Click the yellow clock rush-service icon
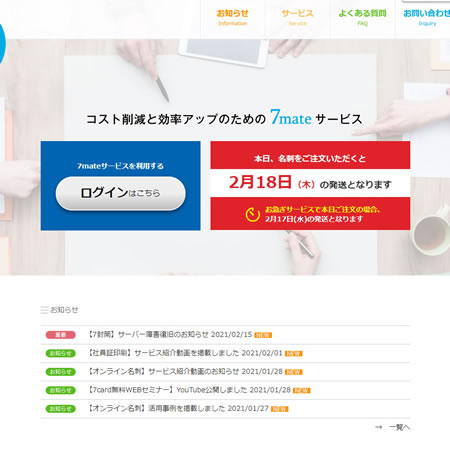Image resolution: width=450 pixels, height=450 pixels. point(253,214)
